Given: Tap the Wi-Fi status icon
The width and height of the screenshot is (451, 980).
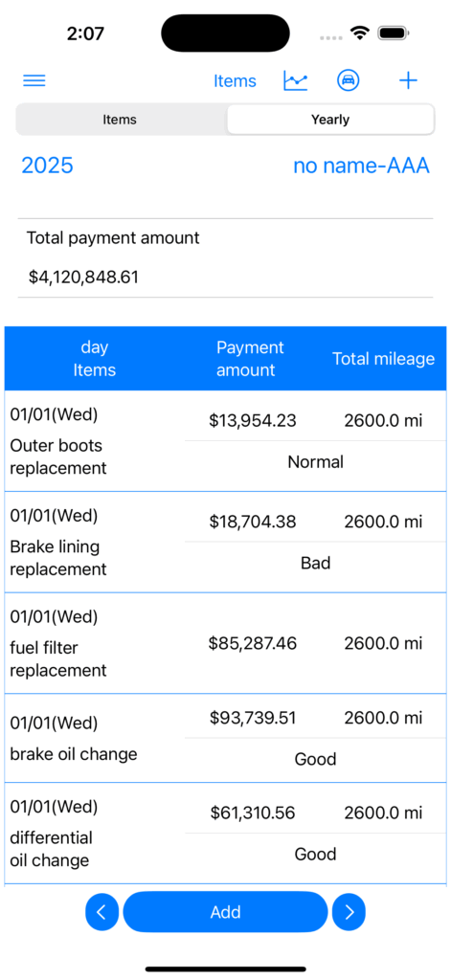Looking at the screenshot, I should coord(360,33).
